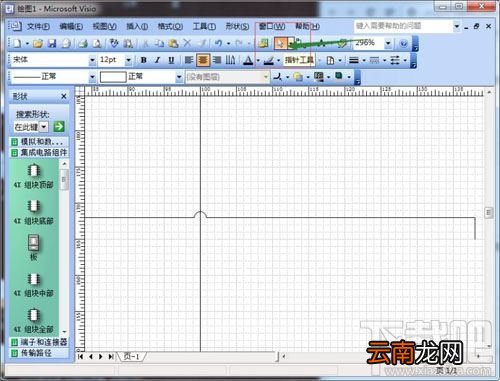Open the line style 正常 dropdown
The image size is (500, 381).
click(x=92, y=77)
